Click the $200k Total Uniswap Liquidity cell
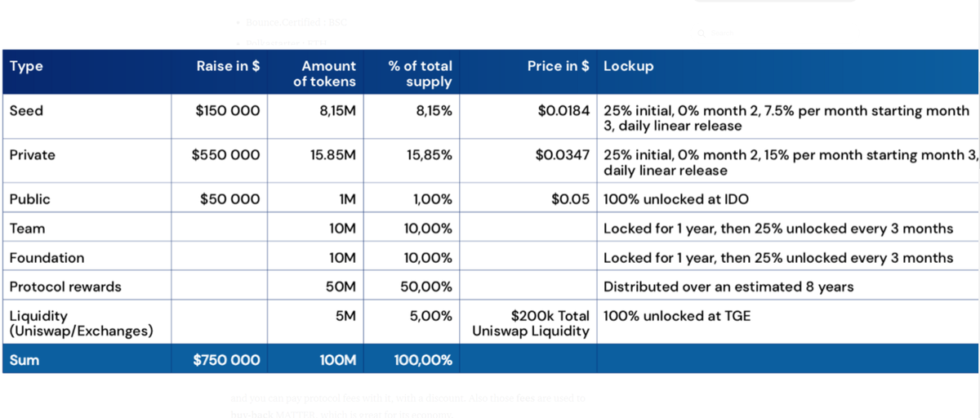 [x=531, y=322]
